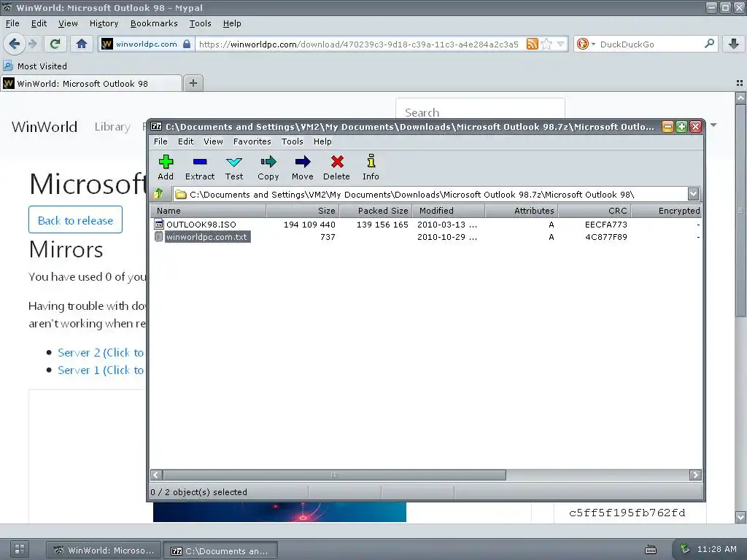Open the 7-Zip Help menu
The width and height of the screenshot is (747, 560).
[322, 141]
